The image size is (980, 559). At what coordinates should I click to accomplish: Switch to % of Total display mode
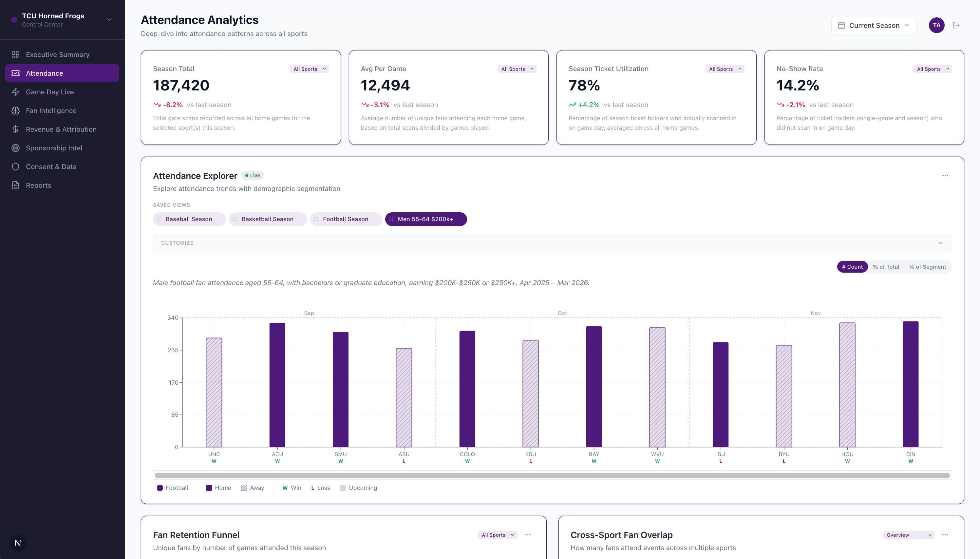tap(886, 267)
